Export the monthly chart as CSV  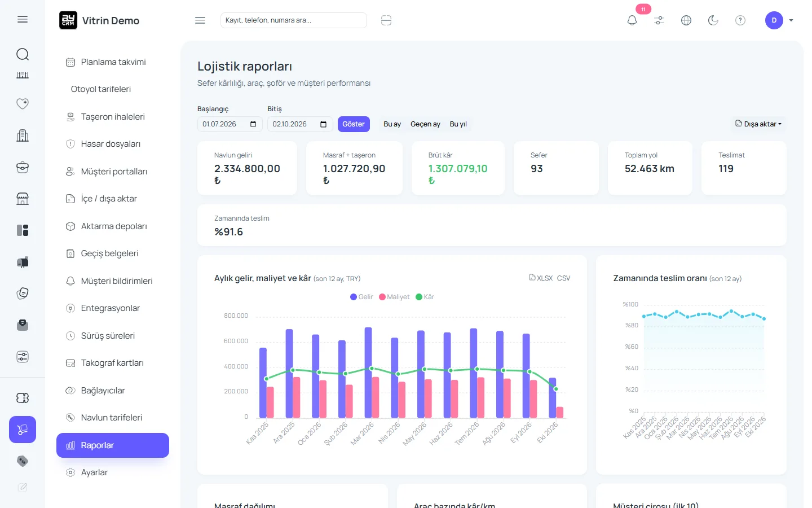coord(563,278)
